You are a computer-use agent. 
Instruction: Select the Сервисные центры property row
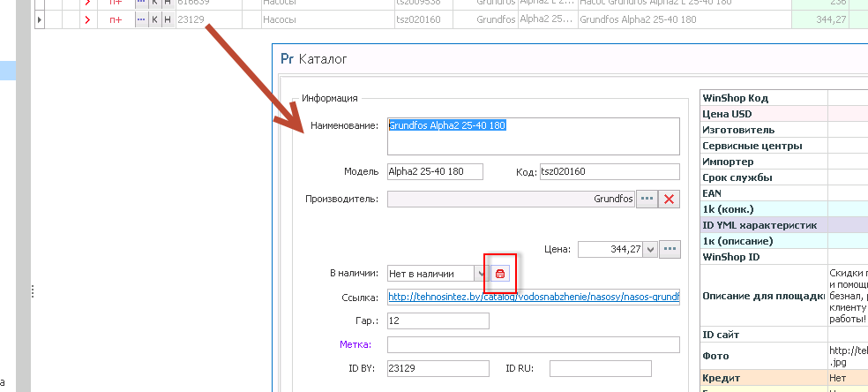point(784,147)
